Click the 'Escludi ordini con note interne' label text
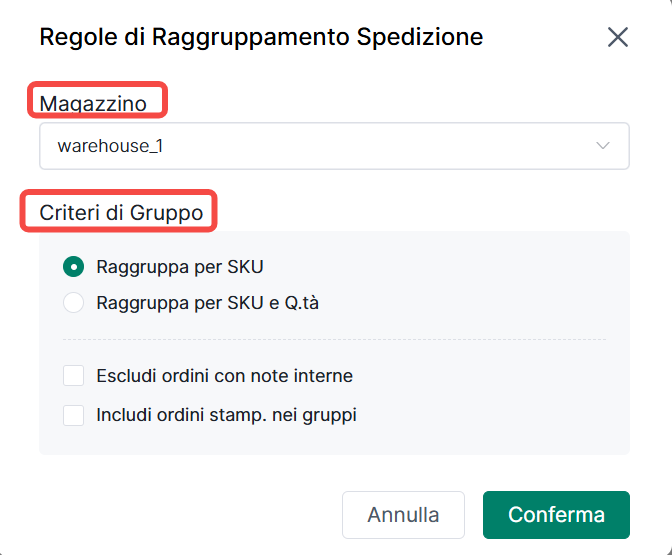Image resolution: width=672 pixels, height=555 pixels. coord(224,376)
